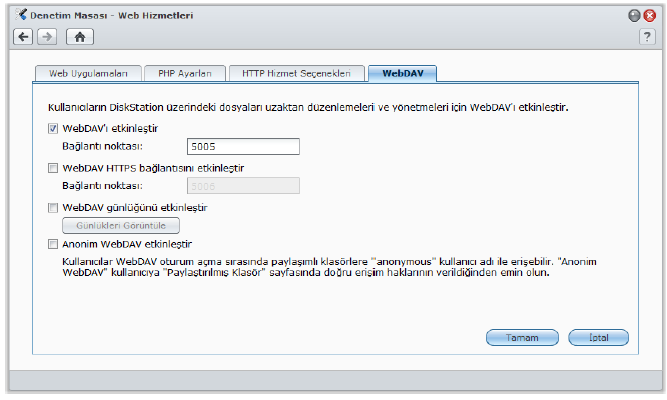Enable the WebDAV HTTPS bağlantısını etkinleştir option
Screen dimensions: 667x400
(53, 168)
